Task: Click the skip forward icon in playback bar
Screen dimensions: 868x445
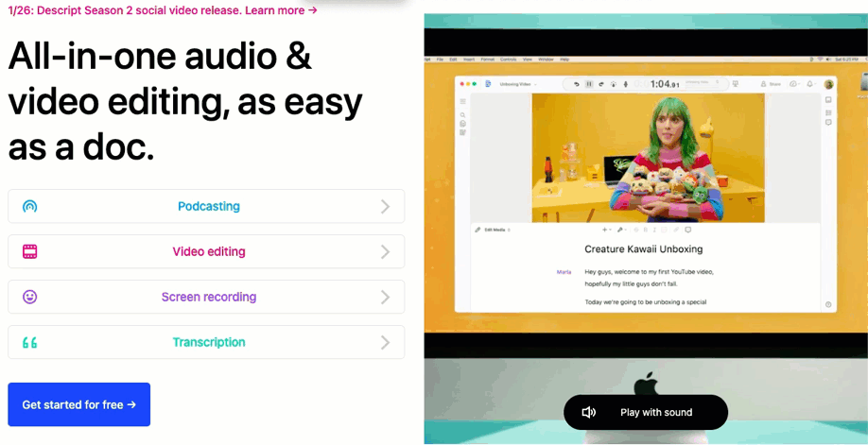Action: tap(601, 84)
